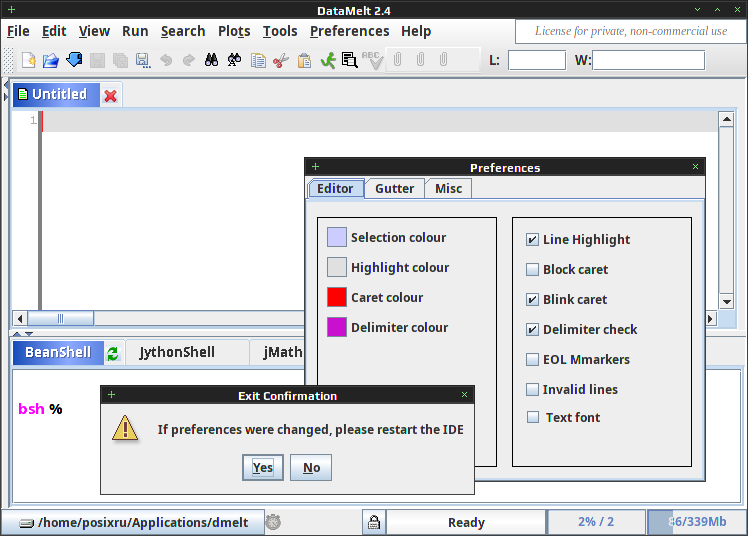Click the second paperclip toolbar icon
Image resolution: width=748 pixels, height=536 pixels.
tap(420, 60)
